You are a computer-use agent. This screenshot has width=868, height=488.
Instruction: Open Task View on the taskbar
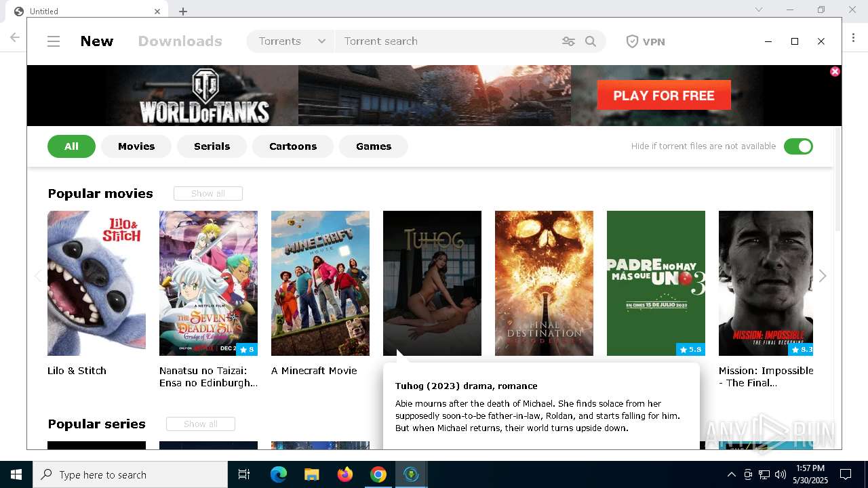click(244, 474)
